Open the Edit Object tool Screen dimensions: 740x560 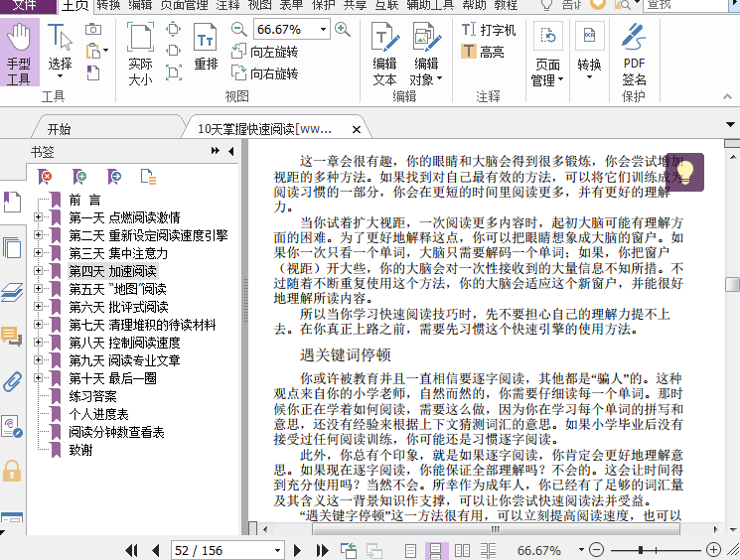click(426, 54)
